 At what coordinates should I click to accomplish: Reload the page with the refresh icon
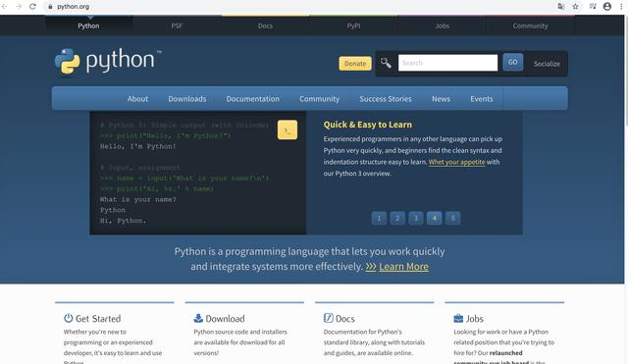point(32,7)
